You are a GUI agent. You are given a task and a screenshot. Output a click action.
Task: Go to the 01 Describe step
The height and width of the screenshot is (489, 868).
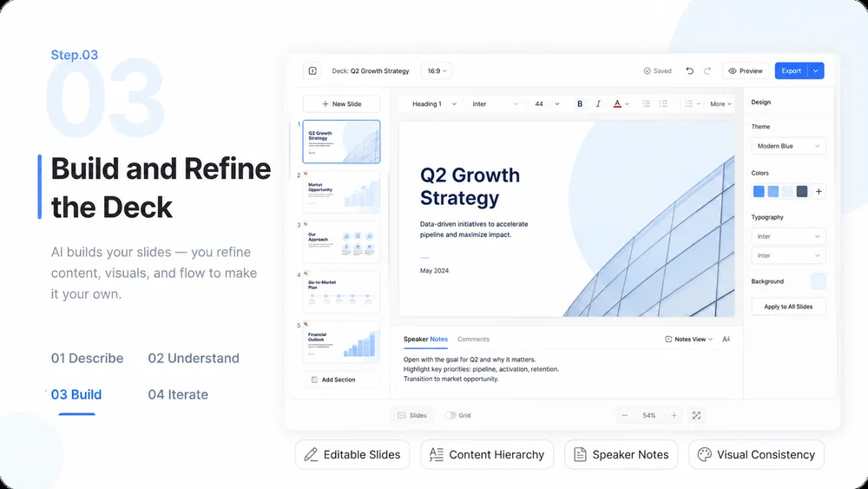(87, 359)
